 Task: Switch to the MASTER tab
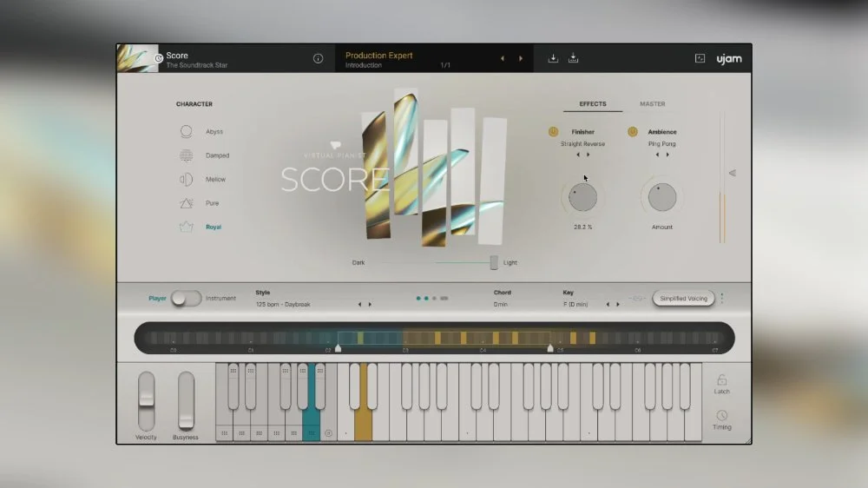point(652,104)
